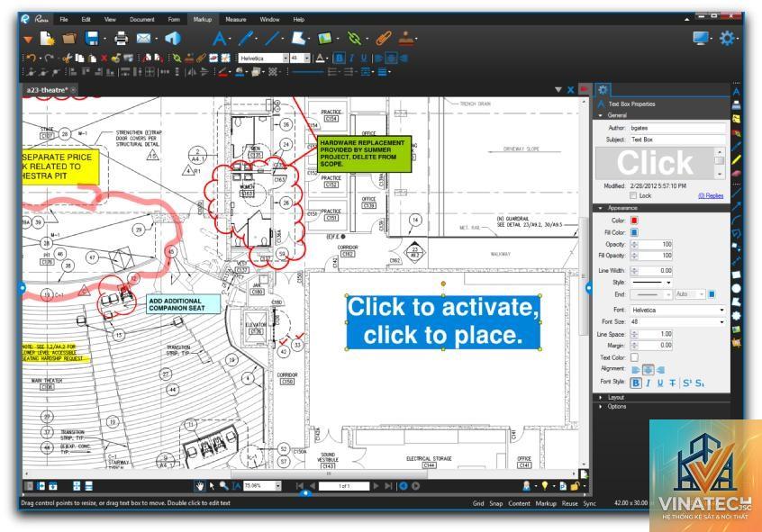Toggle Underline in the Font Style row

pyautogui.click(x=660, y=383)
